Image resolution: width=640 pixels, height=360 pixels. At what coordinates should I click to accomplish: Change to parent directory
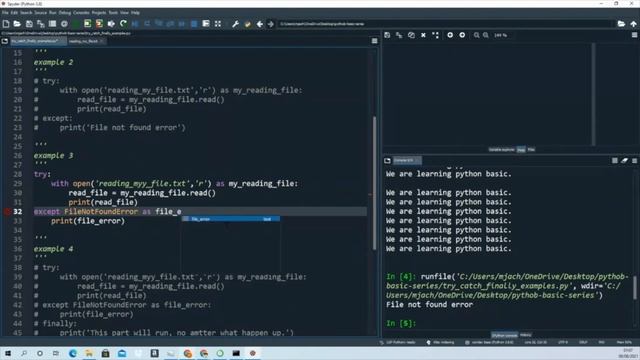pyautogui.click(x=633, y=24)
